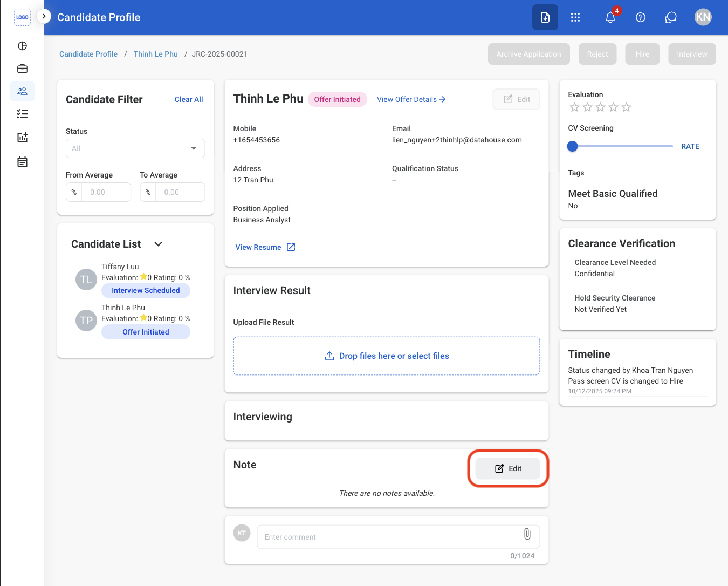
Task: Open the checklist tasks sidebar icon
Action: (22, 114)
